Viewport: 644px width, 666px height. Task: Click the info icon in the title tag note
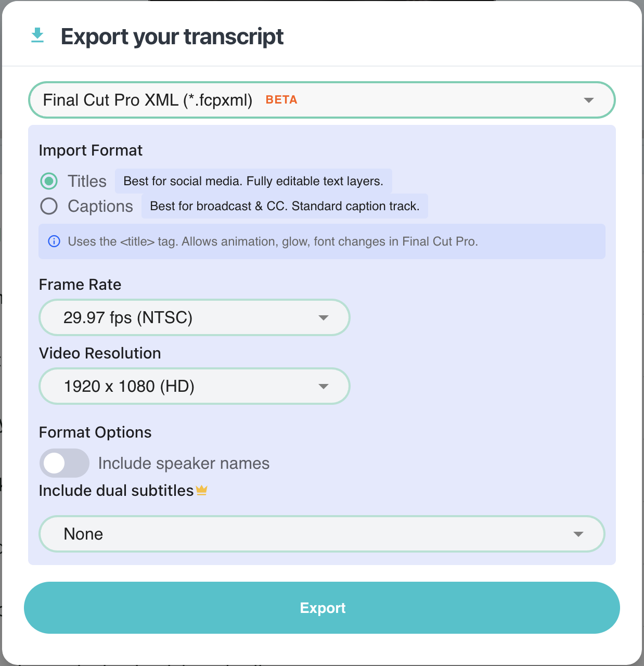tap(54, 241)
